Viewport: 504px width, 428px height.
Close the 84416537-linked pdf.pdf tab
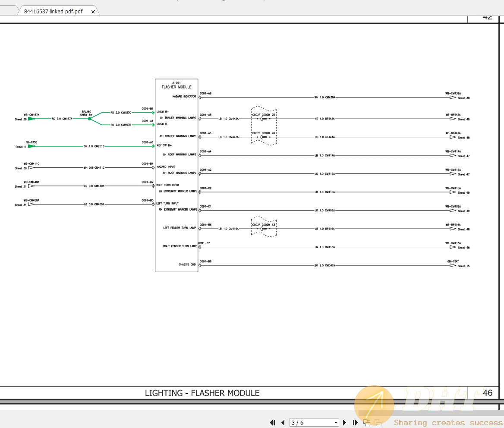tap(93, 12)
